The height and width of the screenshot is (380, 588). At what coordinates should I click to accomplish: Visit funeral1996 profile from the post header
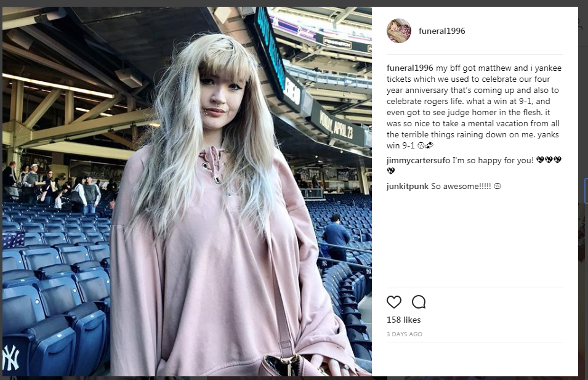coord(441,31)
